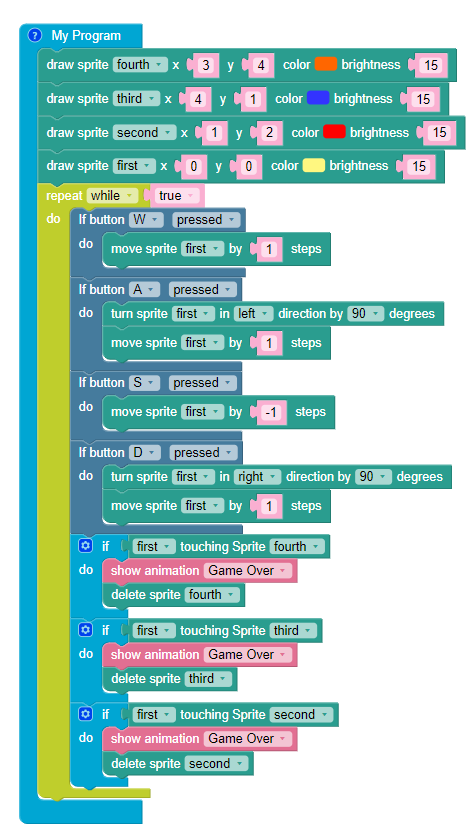The height and width of the screenshot is (832, 468).
Task: Click the help question mark icon beside My Program
Action: point(35,36)
